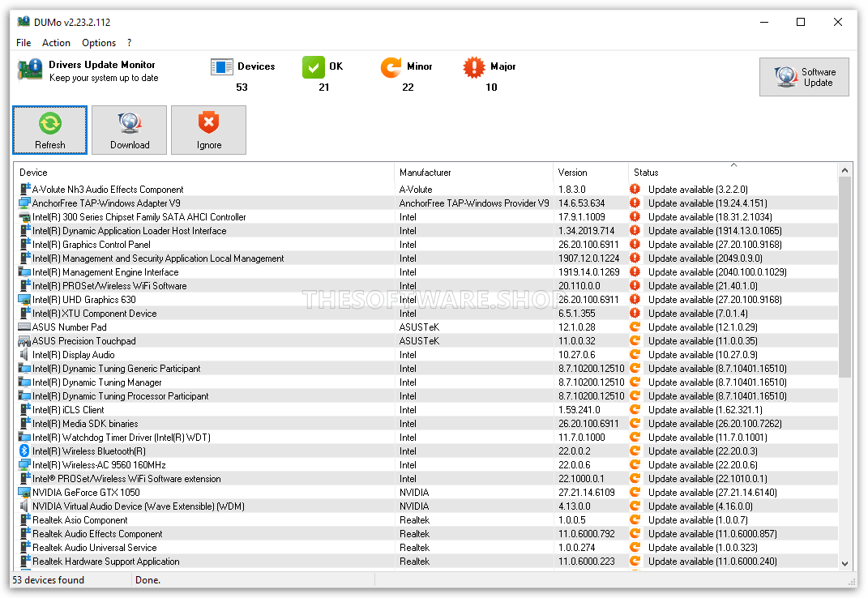868x598 pixels.
Task: Click the orange Minor update icon
Action: (x=391, y=67)
